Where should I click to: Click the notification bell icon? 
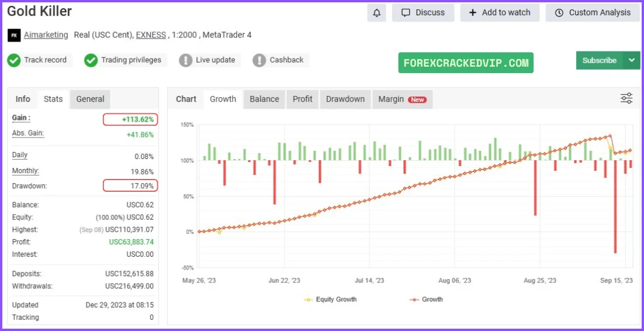tap(376, 13)
